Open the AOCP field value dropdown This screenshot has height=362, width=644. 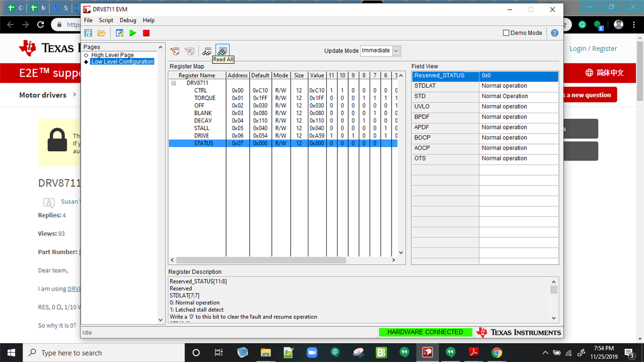coord(518,148)
